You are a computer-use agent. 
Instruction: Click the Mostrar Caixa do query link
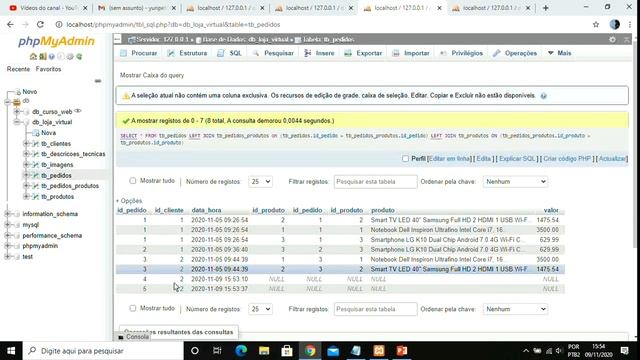pyautogui.click(x=152, y=76)
